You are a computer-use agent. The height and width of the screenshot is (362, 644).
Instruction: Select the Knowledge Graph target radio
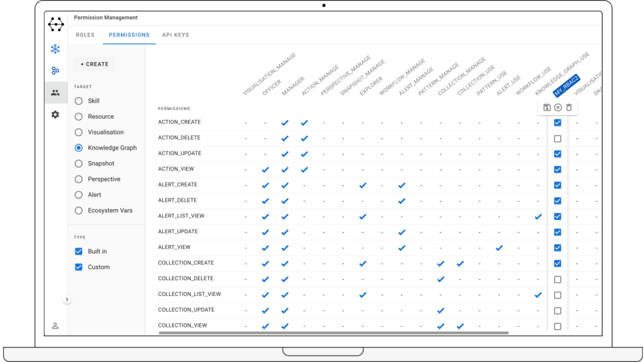[x=79, y=148]
